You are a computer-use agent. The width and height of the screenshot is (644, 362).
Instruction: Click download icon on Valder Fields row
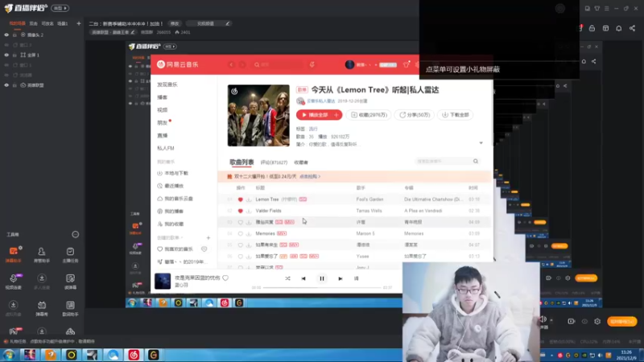(x=249, y=211)
